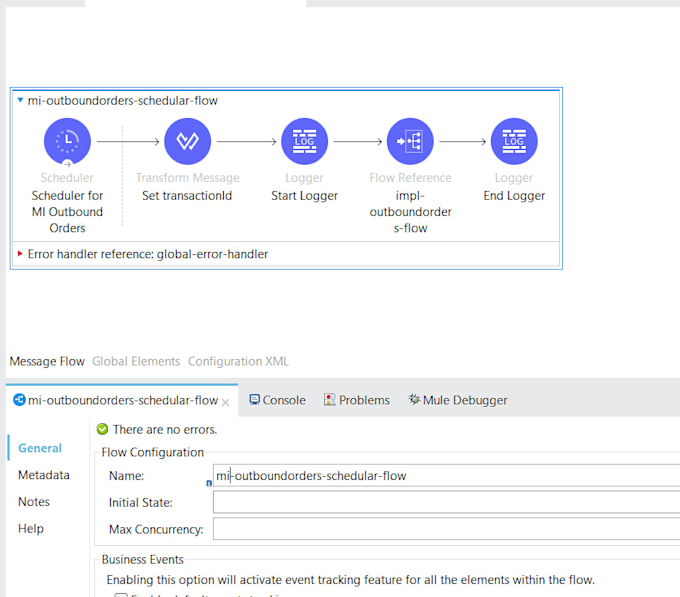Select the Notes properties section

pos(34,502)
